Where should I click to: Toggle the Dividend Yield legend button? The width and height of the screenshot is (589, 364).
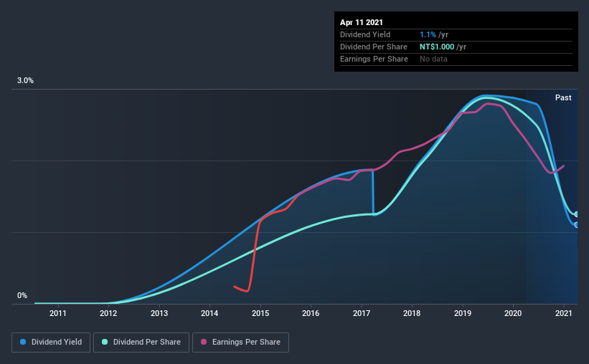pyautogui.click(x=51, y=343)
